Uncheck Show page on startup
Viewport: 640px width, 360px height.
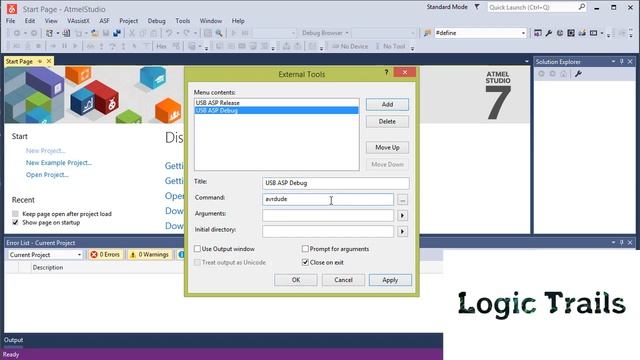click(x=16, y=222)
